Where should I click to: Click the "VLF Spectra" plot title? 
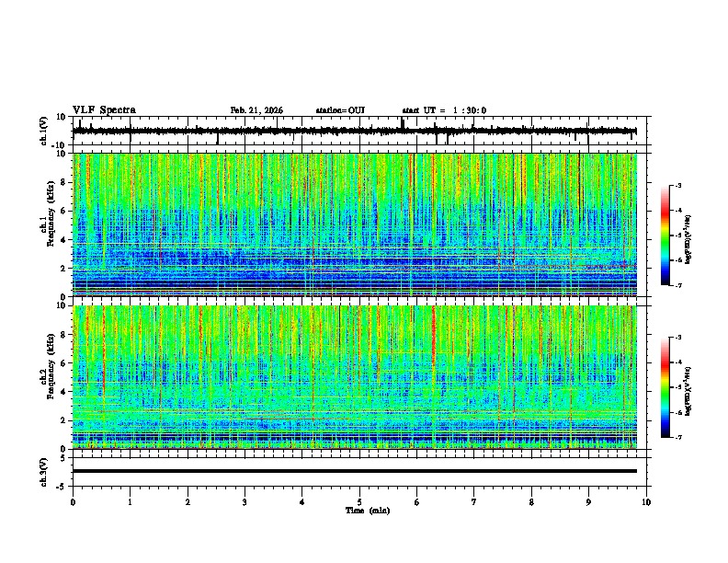104,110
